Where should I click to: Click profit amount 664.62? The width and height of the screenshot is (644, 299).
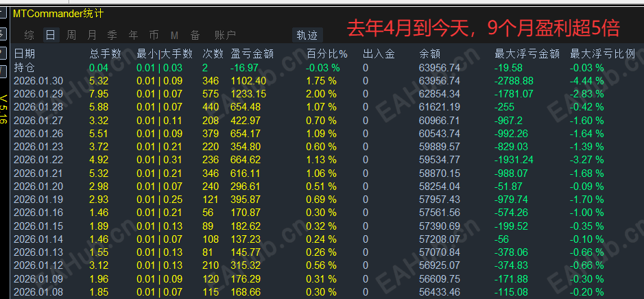246,160
